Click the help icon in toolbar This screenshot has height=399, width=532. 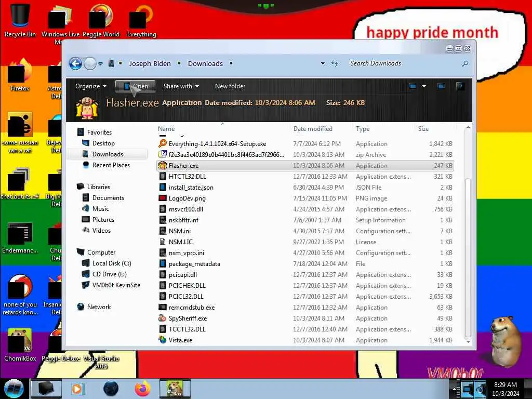tap(460, 86)
